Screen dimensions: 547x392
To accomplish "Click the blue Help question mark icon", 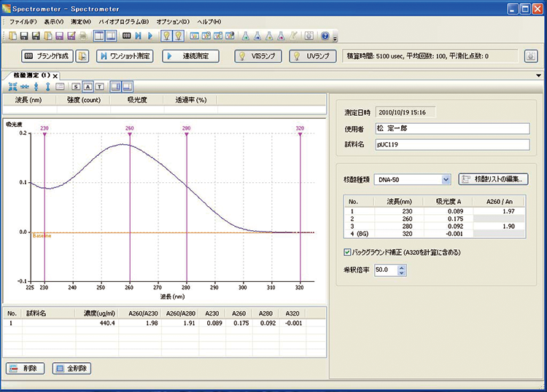I will click(x=325, y=36).
